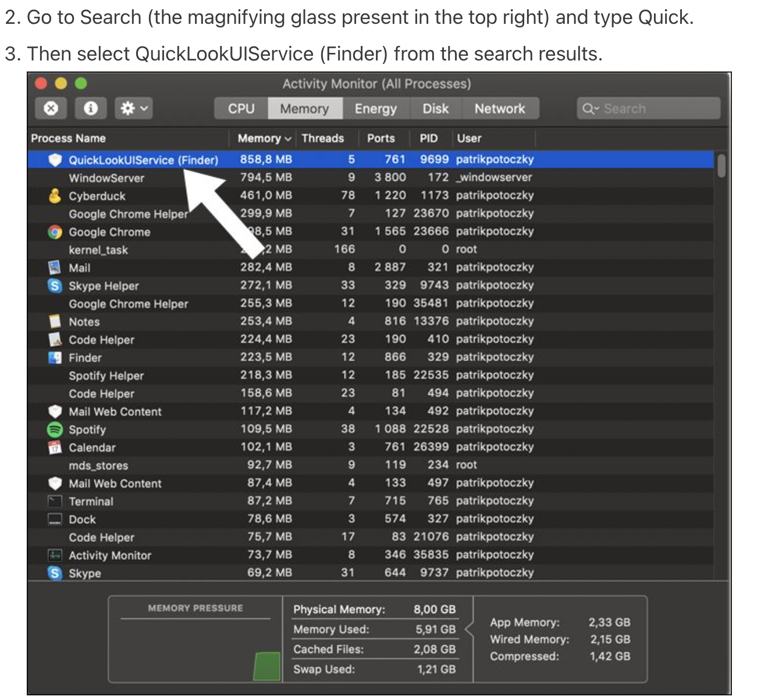
Task: Click the Terminal app icon
Action: coord(55,501)
